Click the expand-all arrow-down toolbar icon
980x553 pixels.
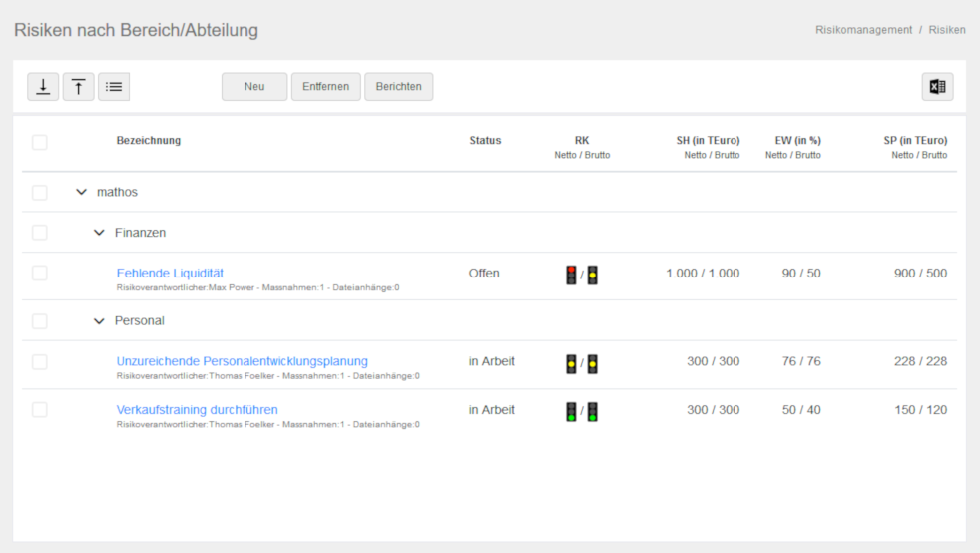pyautogui.click(x=43, y=87)
